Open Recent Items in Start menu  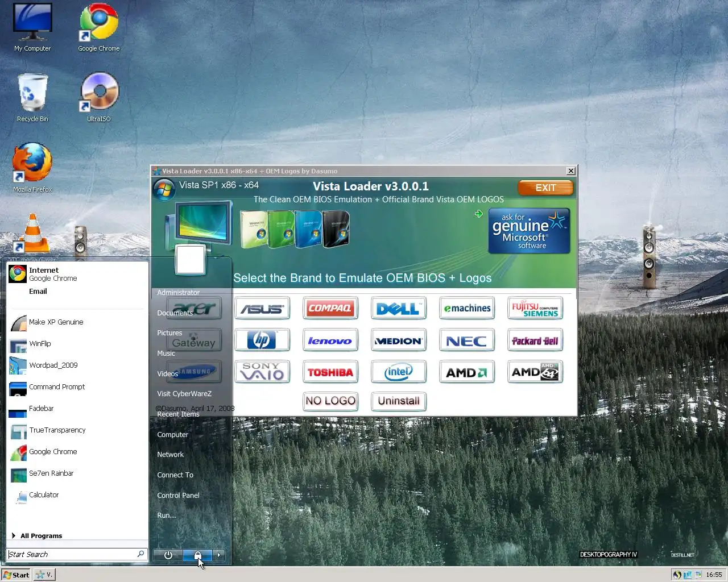pos(178,414)
